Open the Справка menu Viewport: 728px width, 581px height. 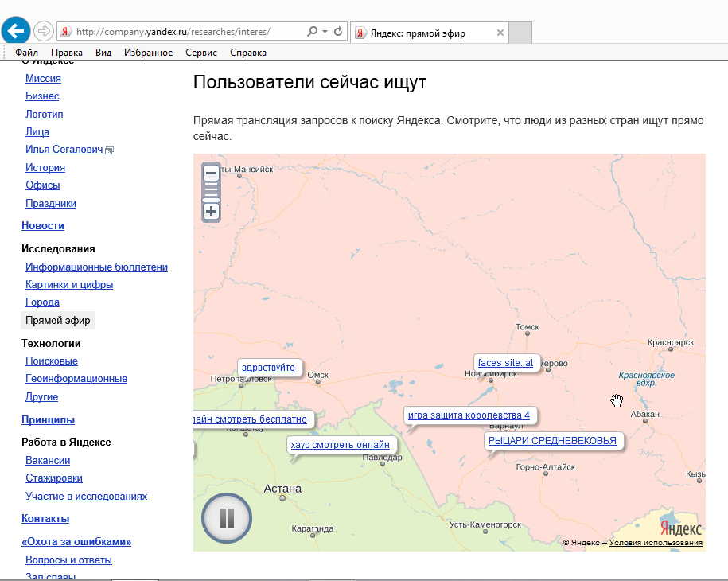pos(248,53)
